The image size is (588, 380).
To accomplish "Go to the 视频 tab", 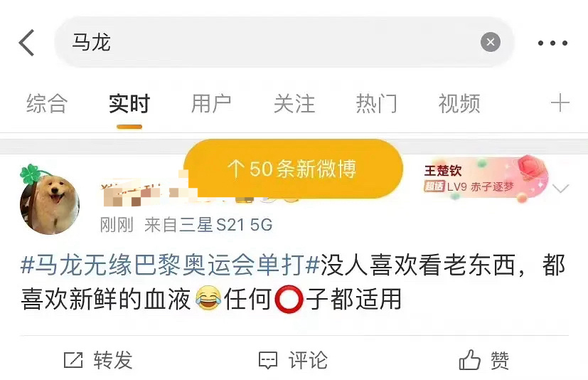I will point(459,104).
